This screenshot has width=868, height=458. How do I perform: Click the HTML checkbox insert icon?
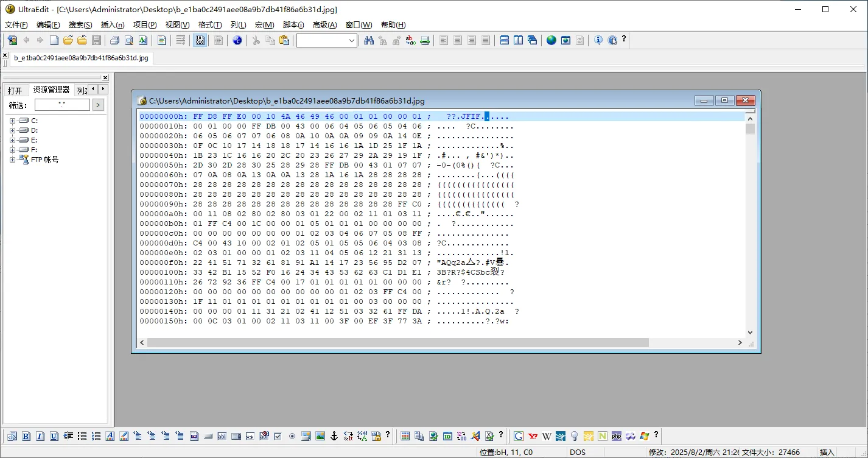tap(278, 436)
